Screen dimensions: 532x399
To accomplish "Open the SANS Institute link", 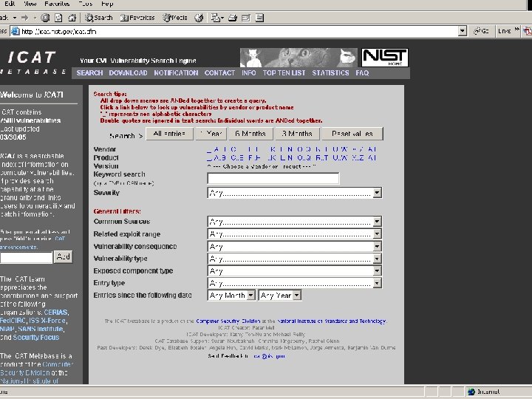I will point(41,329).
